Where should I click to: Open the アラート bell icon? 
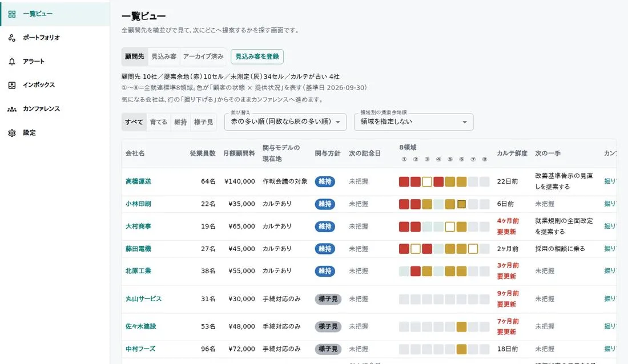12,61
